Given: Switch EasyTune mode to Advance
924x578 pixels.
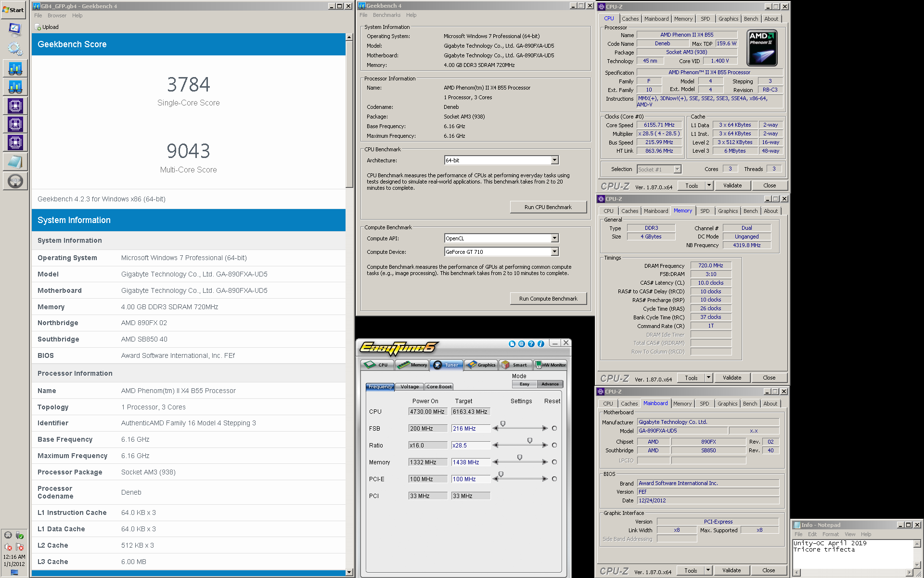Looking at the screenshot, I should tap(550, 384).
